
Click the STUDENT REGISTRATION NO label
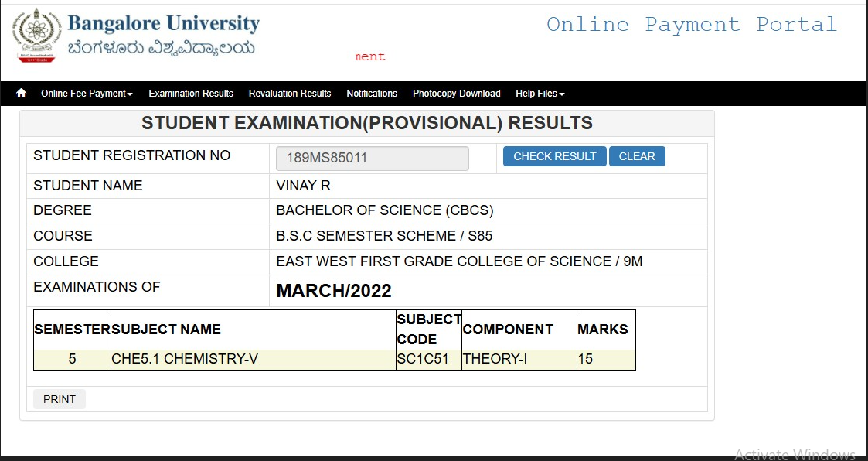[x=131, y=155]
